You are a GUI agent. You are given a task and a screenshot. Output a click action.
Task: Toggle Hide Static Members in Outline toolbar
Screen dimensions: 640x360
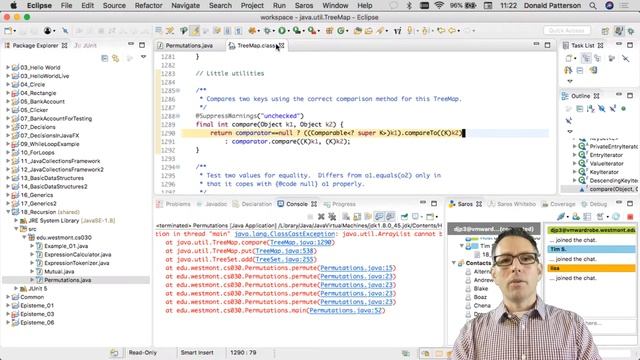(613, 109)
